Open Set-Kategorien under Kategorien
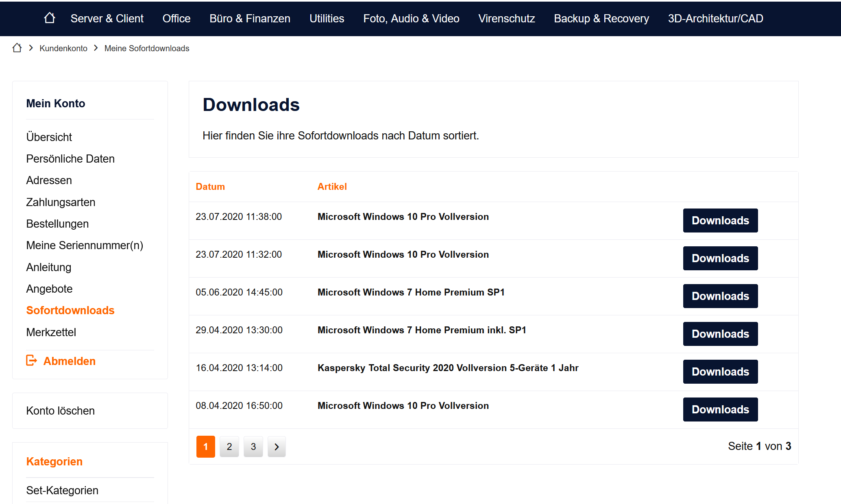Screen dimensions: 841x504 click(62, 490)
